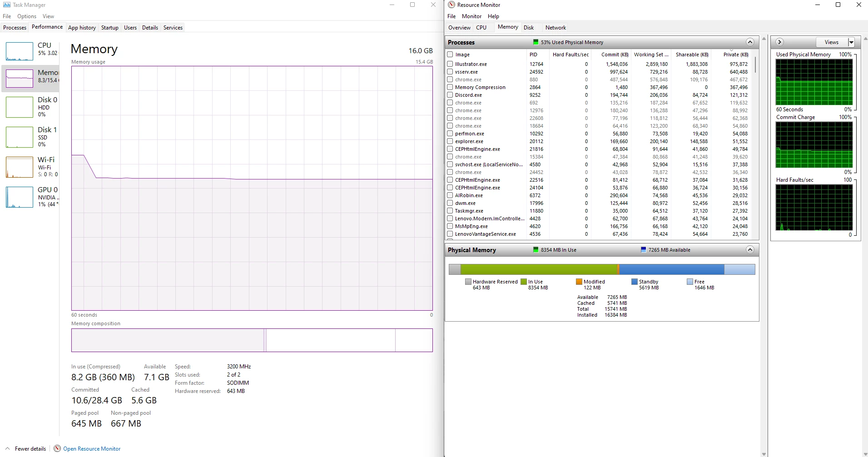Click the Hard Faults/sec chart
The height and width of the screenshot is (457, 868).
point(814,208)
